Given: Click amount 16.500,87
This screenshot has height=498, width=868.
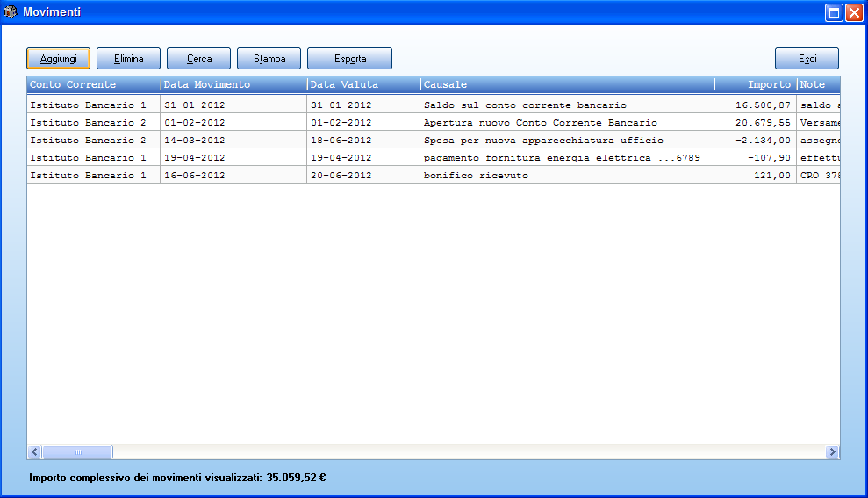Looking at the screenshot, I should tap(755, 105).
